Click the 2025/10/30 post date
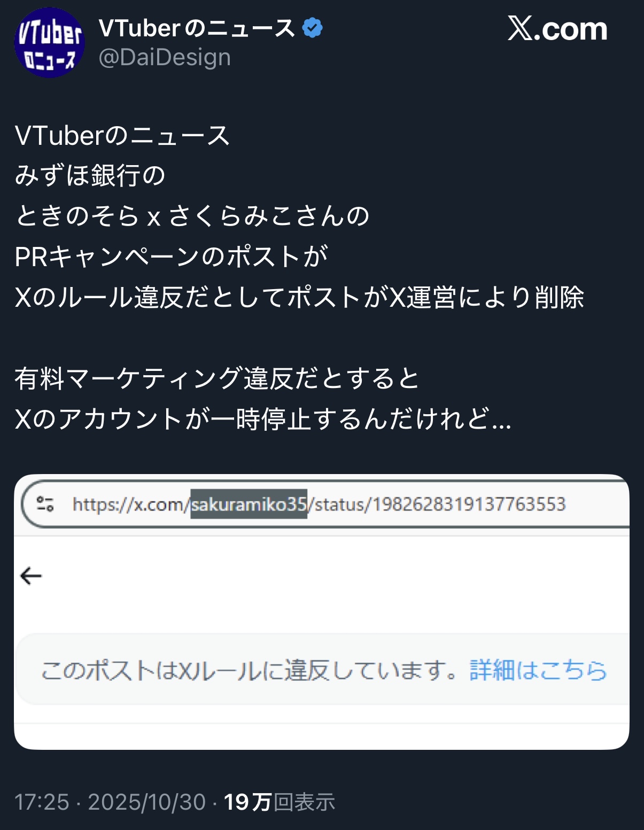Viewport: 644px width, 830px height. 147,802
